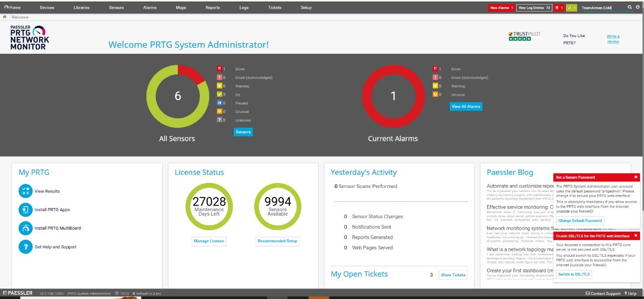644x299 pixels.
Task: Click the Show Tickets button
Action: [x=453, y=275]
